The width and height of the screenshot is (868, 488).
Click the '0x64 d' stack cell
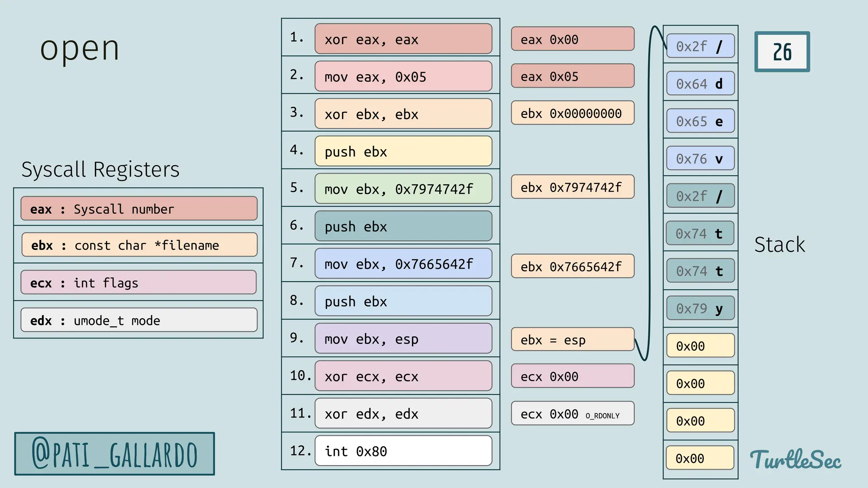point(700,83)
